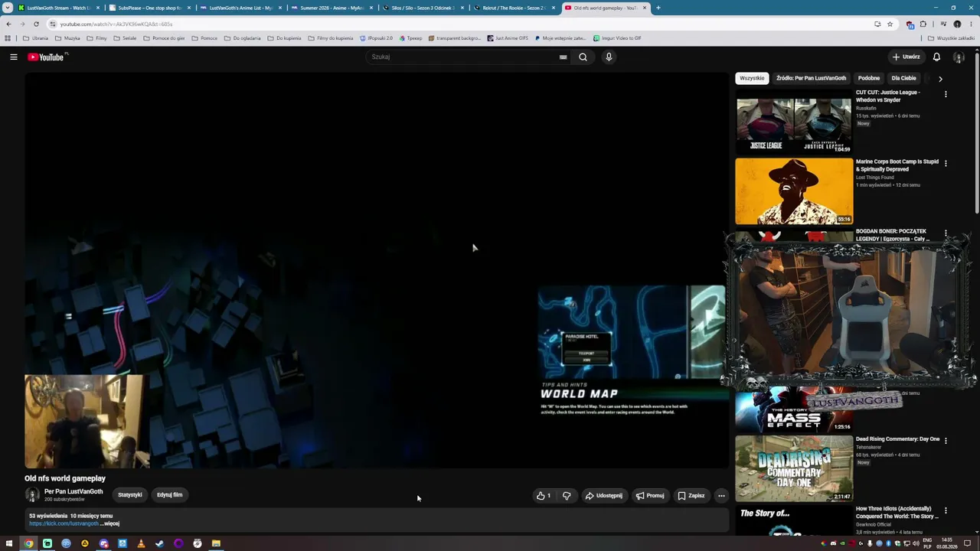Select the Podobne filter chip
The height and width of the screenshot is (551, 980).
point(869,78)
